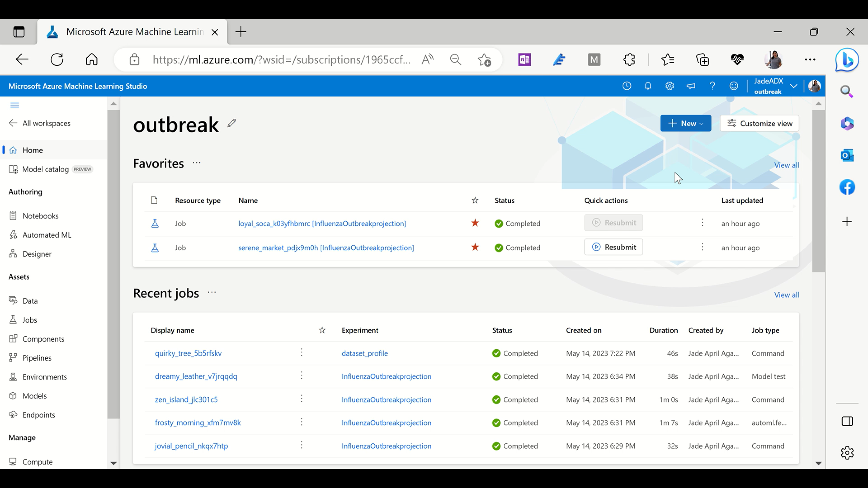Open the dataset_profile experiment link

click(364, 353)
